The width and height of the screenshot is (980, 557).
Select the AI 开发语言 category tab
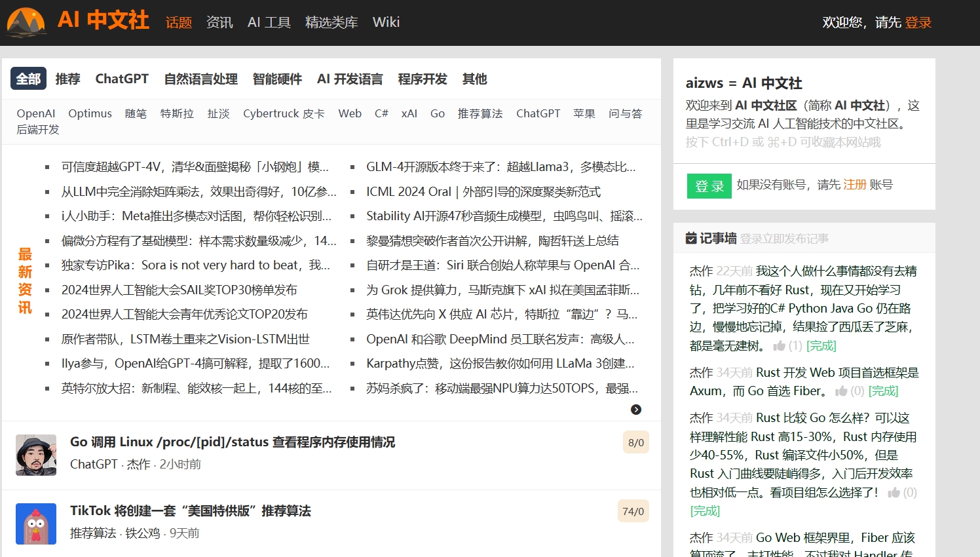click(350, 79)
